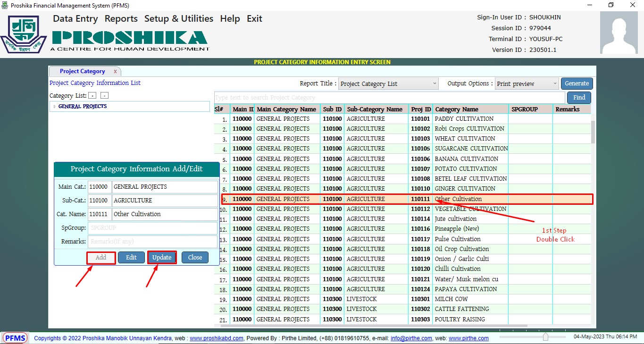The width and height of the screenshot is (644, 344).
Task: Select the WHEAT CULTIVATION row
Action: coord(403,139)
